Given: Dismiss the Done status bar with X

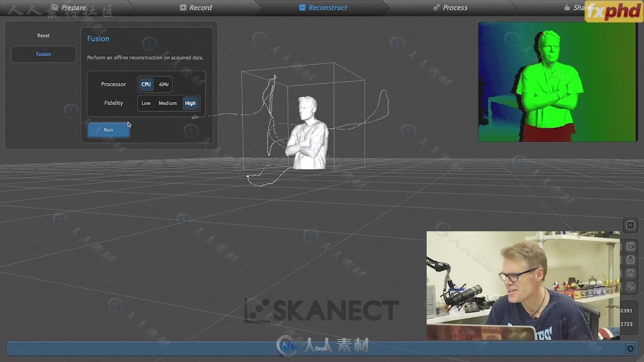Looking at the screenshot, I should coord(630,348).
